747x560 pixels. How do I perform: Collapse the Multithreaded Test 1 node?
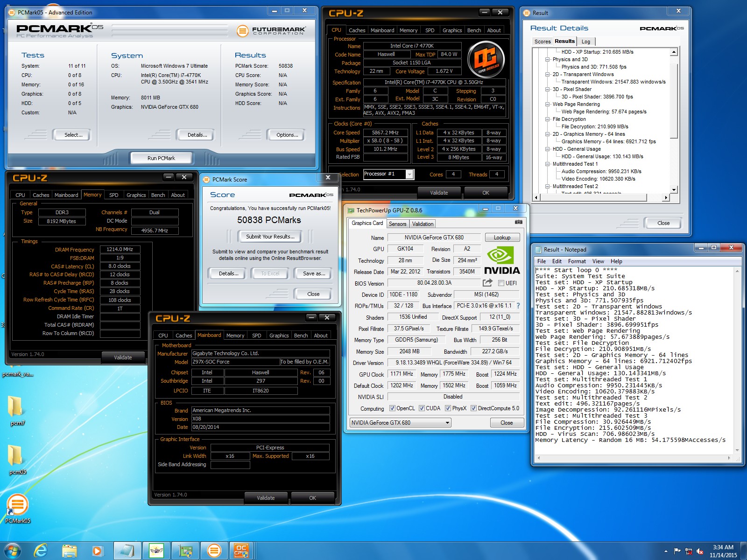547,164
